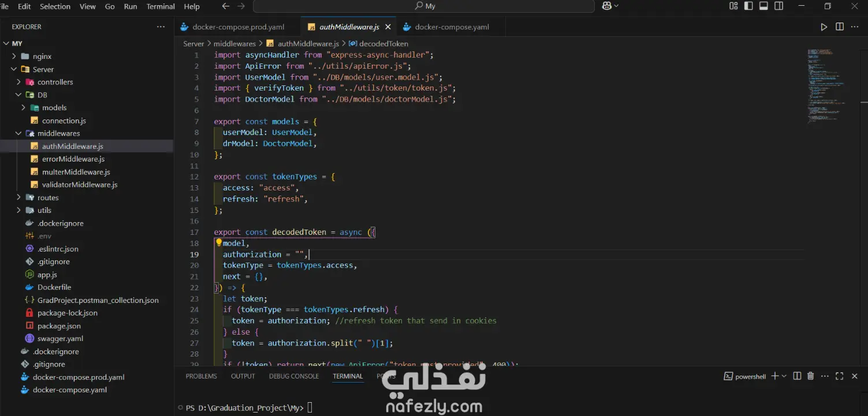
Task: Create a new terminal with plus icon
Action: [x=775, y=376]
